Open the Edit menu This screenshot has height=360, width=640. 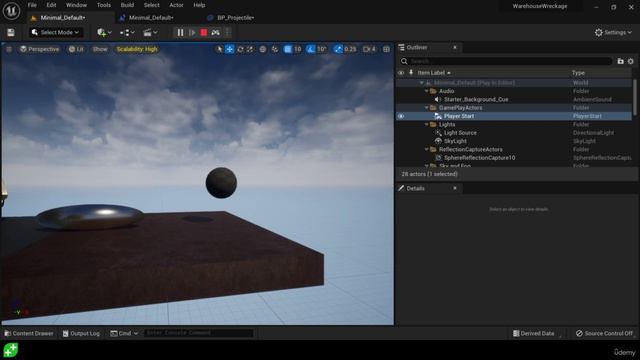tap(51, 5)
